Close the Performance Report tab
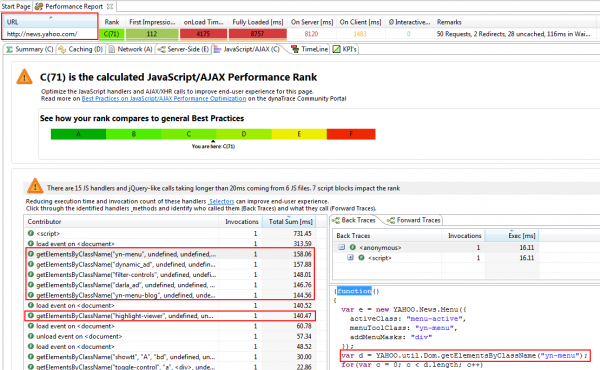This screenshot has height=370, width=600. (110, 7)
